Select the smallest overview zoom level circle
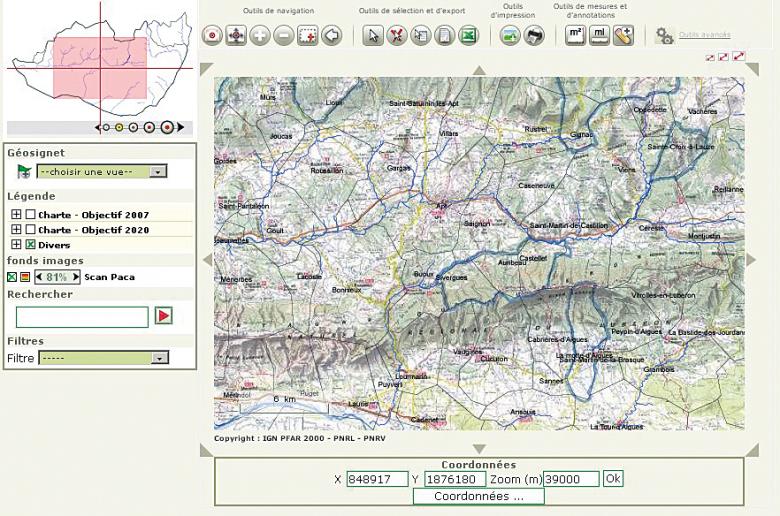This screenshot has height=516, width=780. (106, 127)
